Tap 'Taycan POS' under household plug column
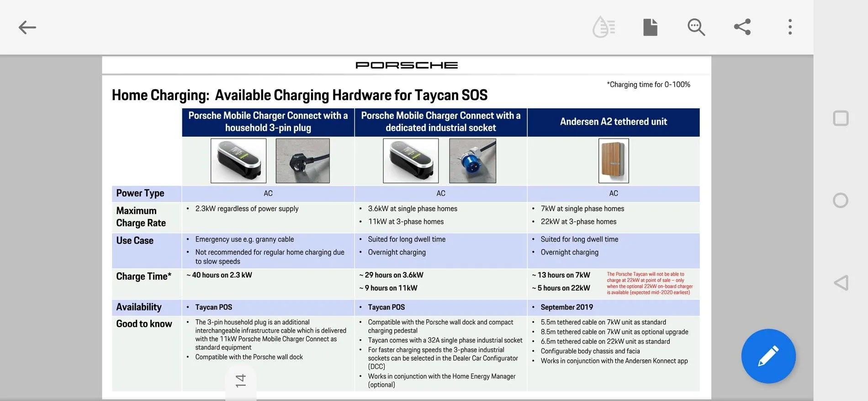868x401 pixels. click(x=213, y=307)
